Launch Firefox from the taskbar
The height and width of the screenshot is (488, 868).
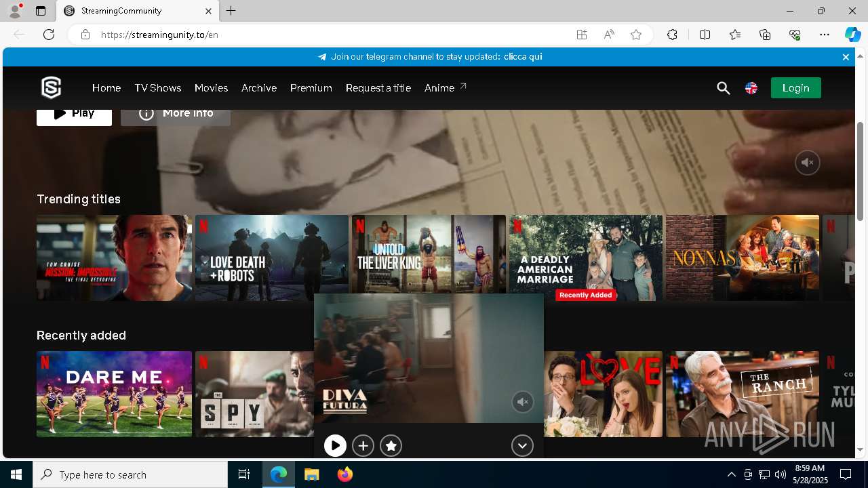[x=345, y=474]
